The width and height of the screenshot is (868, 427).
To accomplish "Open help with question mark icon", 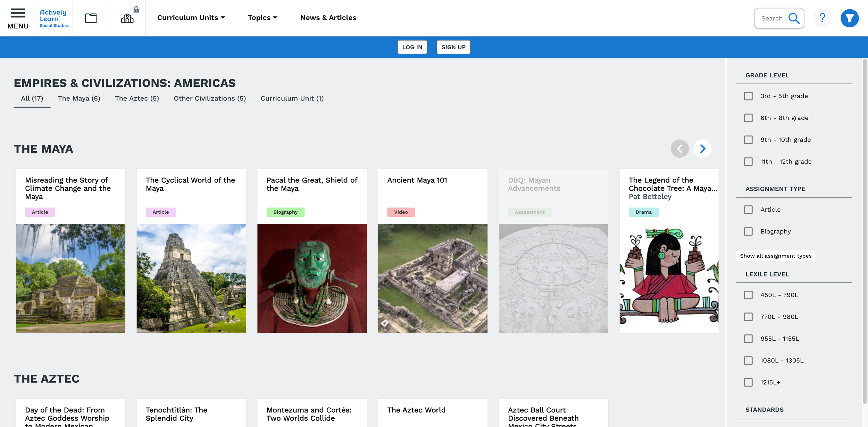I will coord(822,18).
